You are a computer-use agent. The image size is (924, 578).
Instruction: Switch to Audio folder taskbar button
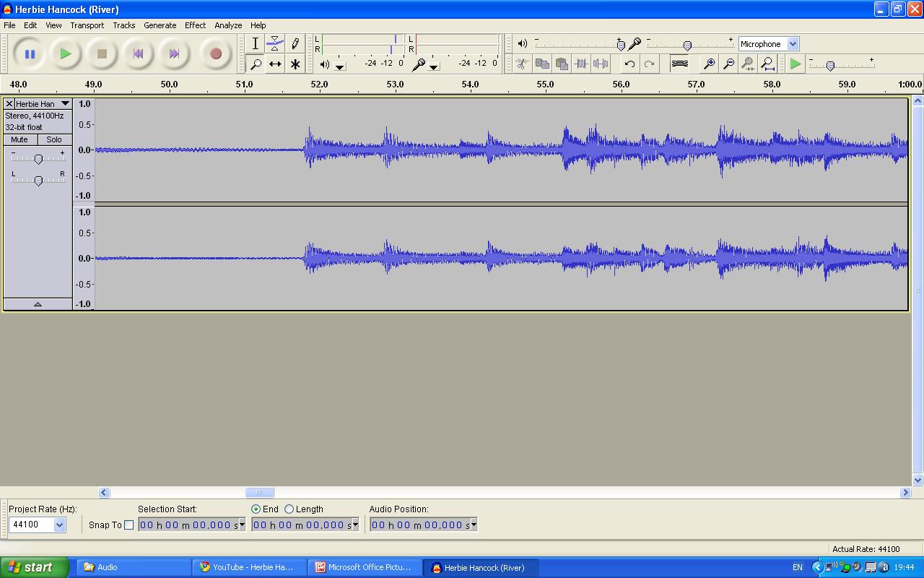pos(134,567)
